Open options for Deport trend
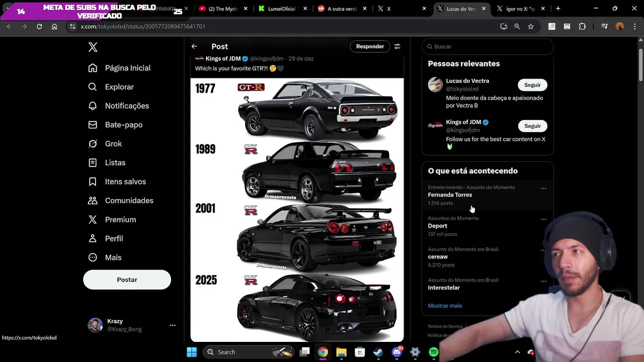The width and height of the screenshot is (644, 362). pyautogui.click(x=543, y=220)
